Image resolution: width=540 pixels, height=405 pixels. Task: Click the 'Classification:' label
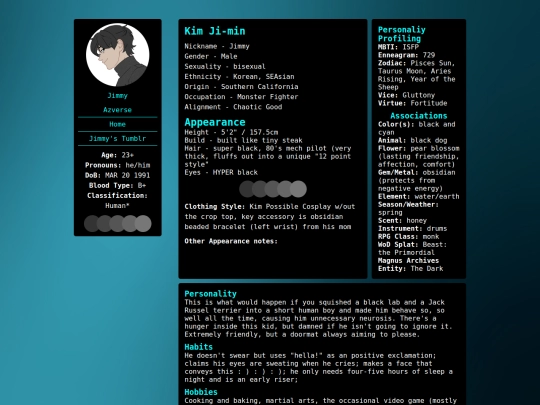click(x=117, y=195)
